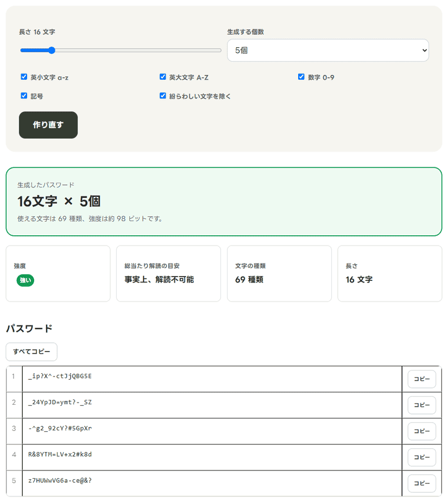This screenshot has height=502, width=448.
Task: Click password text _ip?X^-ctJjQBG5E
Action: point(60,376)
